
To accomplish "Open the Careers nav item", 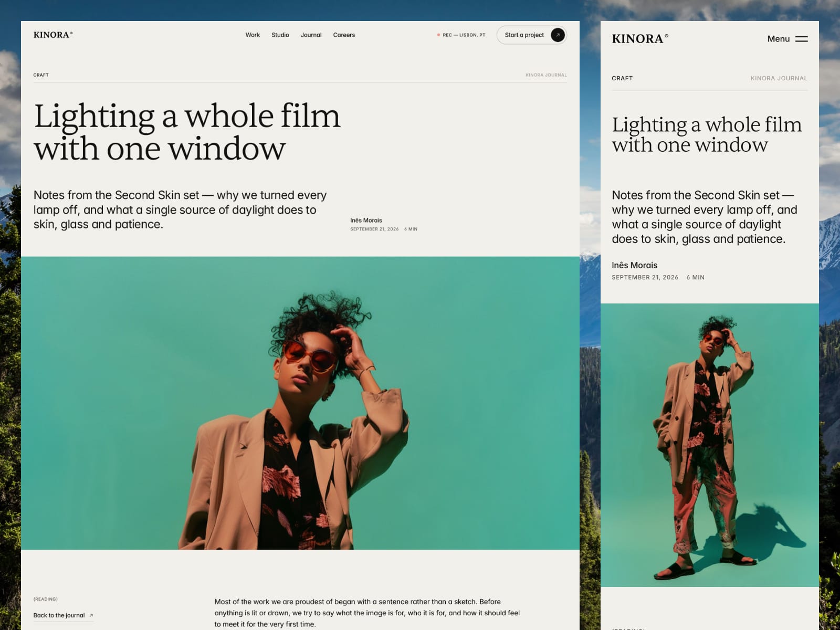I will pyautogui.click(x=344, y=35).
